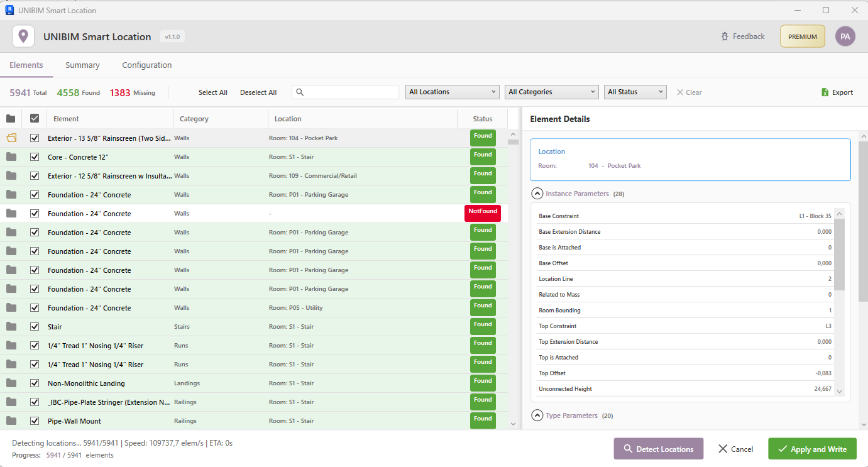Image resolution: width=868 pixels, height=467 pixels.
Task: Click the X icon next to Clear
Action: [x=679, y=92]
